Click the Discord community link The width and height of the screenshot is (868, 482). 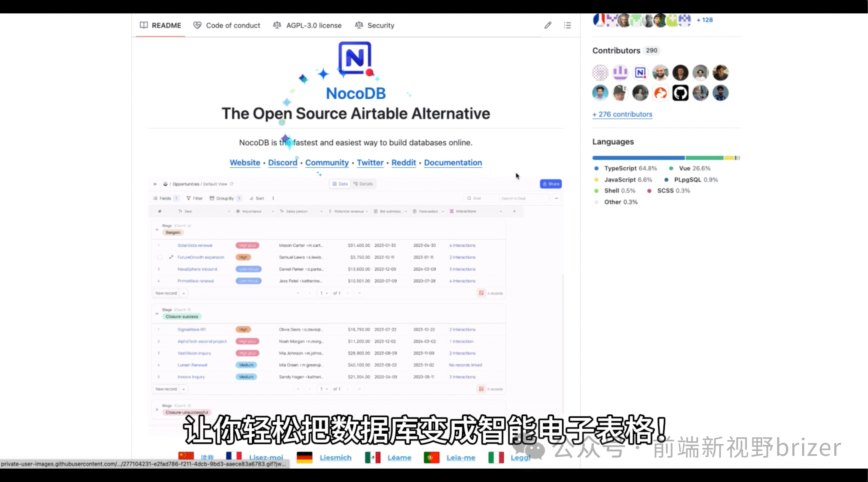pyautogui.click(x=282, y=162)
